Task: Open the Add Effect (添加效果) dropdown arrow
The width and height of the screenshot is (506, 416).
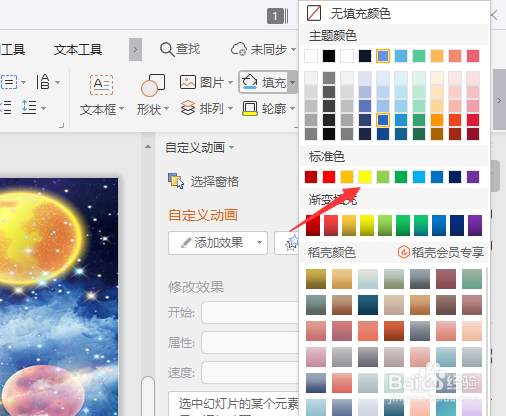Action: click(x=259, y=243)
